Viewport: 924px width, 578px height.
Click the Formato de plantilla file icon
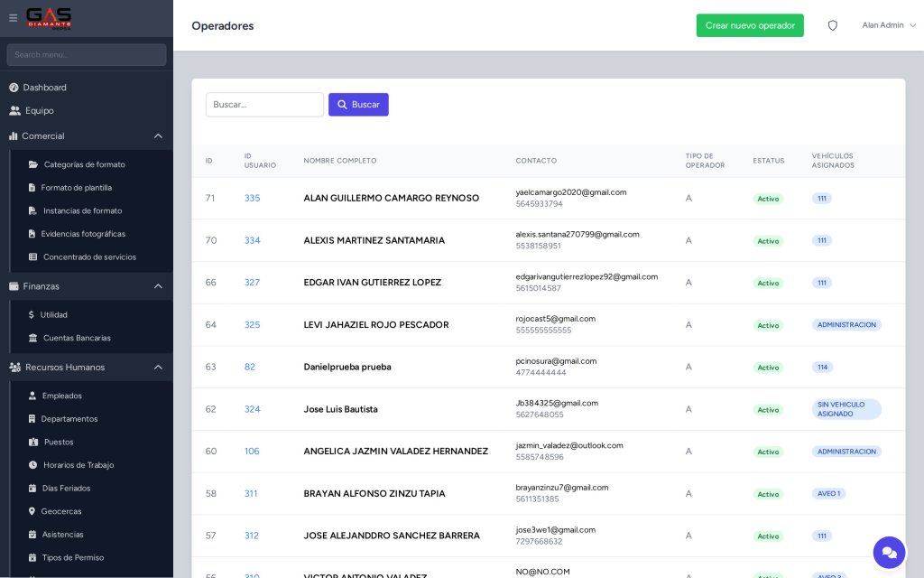coord(32,188)
